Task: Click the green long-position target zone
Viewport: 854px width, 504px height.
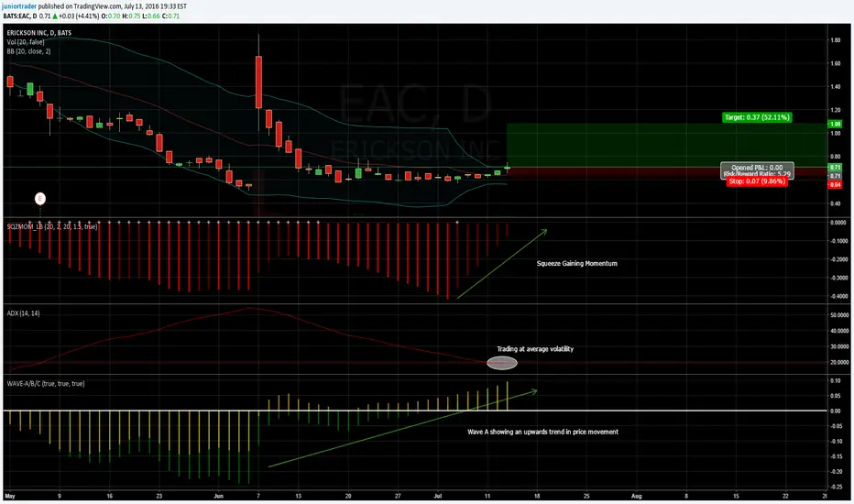Action: click(667, 146)
